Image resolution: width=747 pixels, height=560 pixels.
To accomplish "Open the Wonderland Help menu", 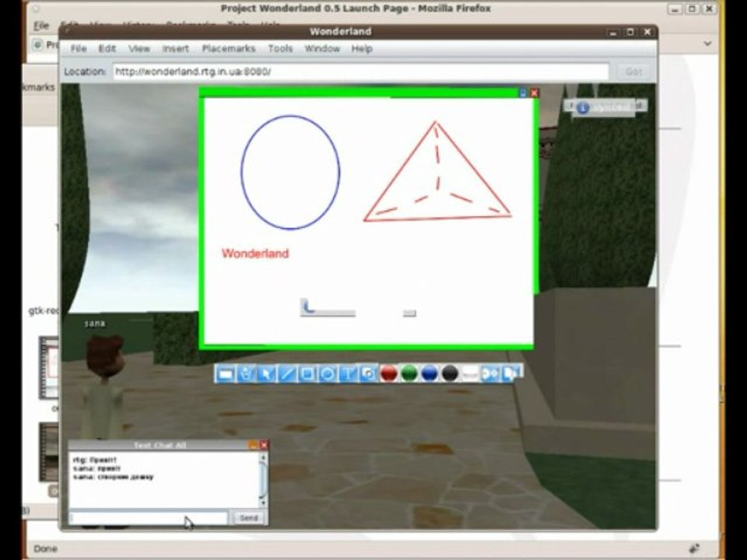I will (362, 48).
